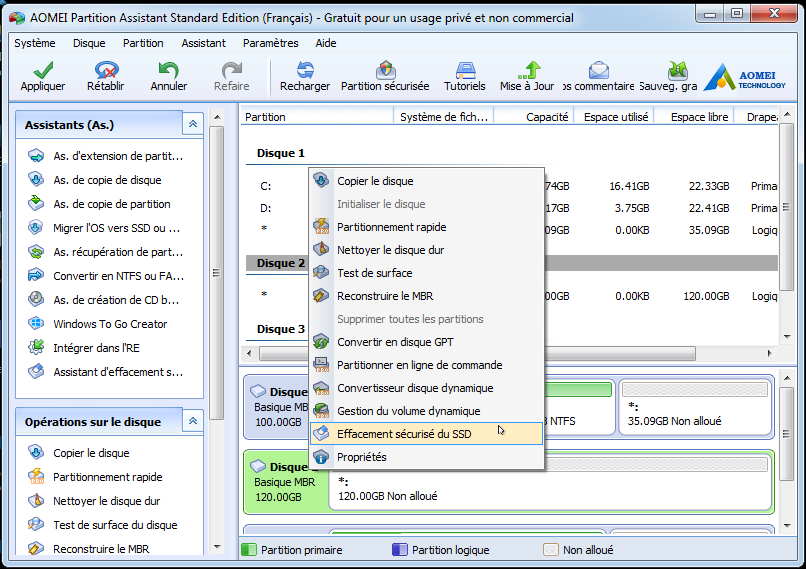The image size is (806, 569).
Task: Open Convertir en NTFS ou FAT wizard
Action: 106,276
